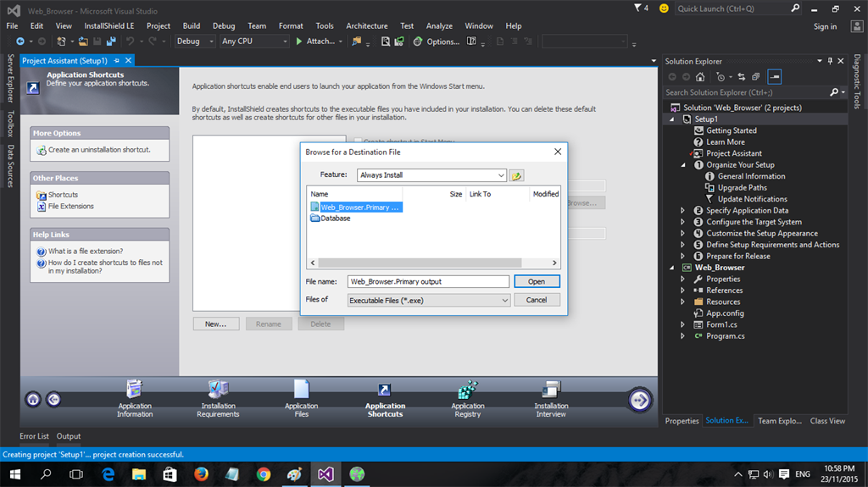Click the File name input field
Image resolution: width=868 pixels, height=487 pixels.
coord(428,282)
